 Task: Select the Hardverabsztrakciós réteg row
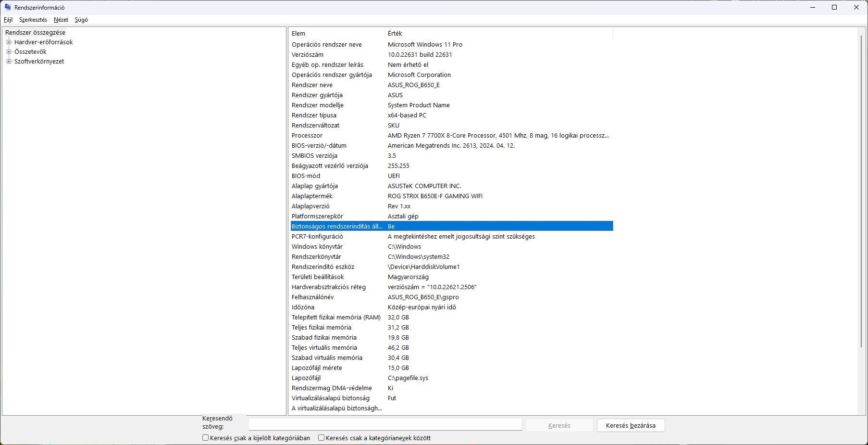pyautogui.click(x=452, y=287)
